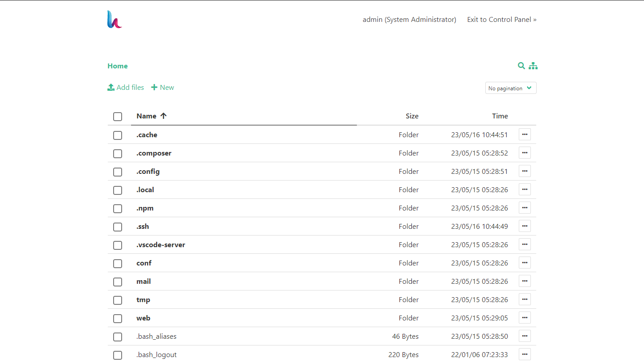The width and height of the screenshot is (644, 362).
Task: Toggle the select-all checkbox in header
Action: pos(118,117)
